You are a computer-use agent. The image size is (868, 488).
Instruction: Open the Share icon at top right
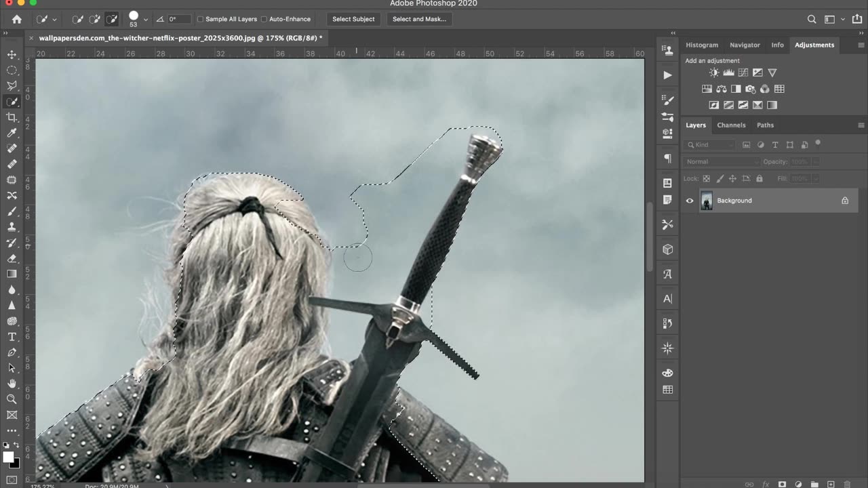(858, 20)
